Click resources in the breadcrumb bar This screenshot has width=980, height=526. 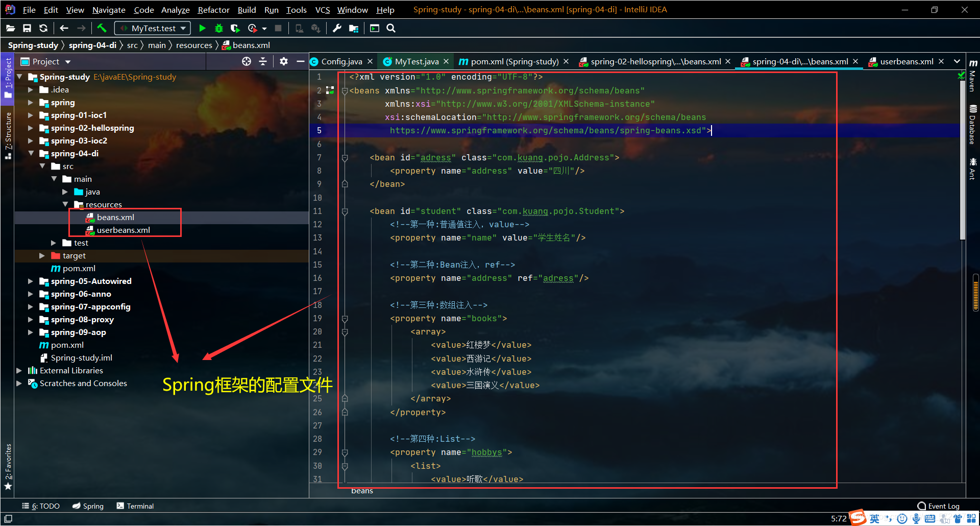(x=194, y=45)
